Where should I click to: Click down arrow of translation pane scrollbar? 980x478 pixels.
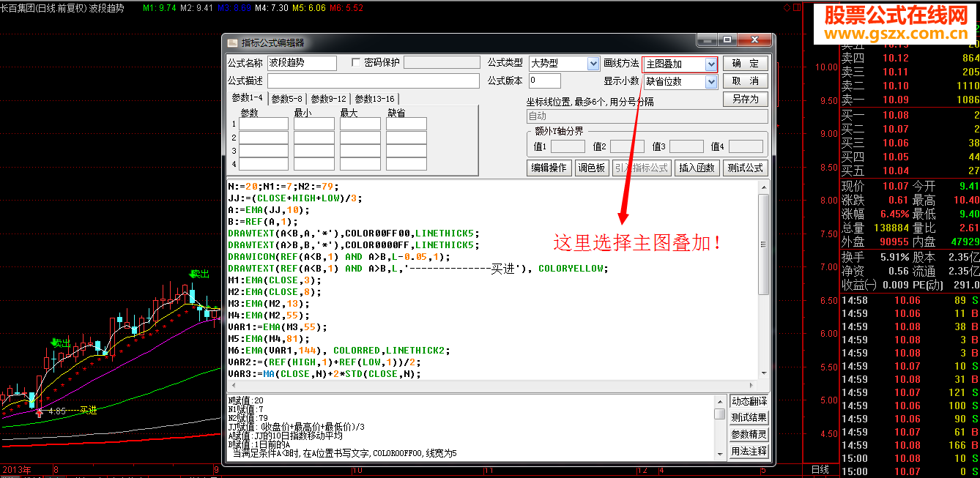pyautogui.click(x=720, y=454)
